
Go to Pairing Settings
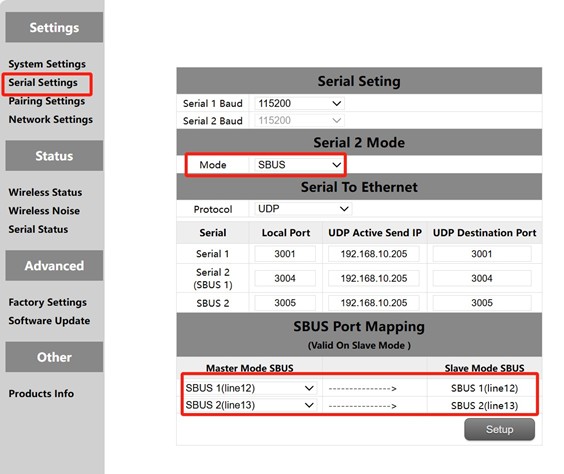point(47,101)
